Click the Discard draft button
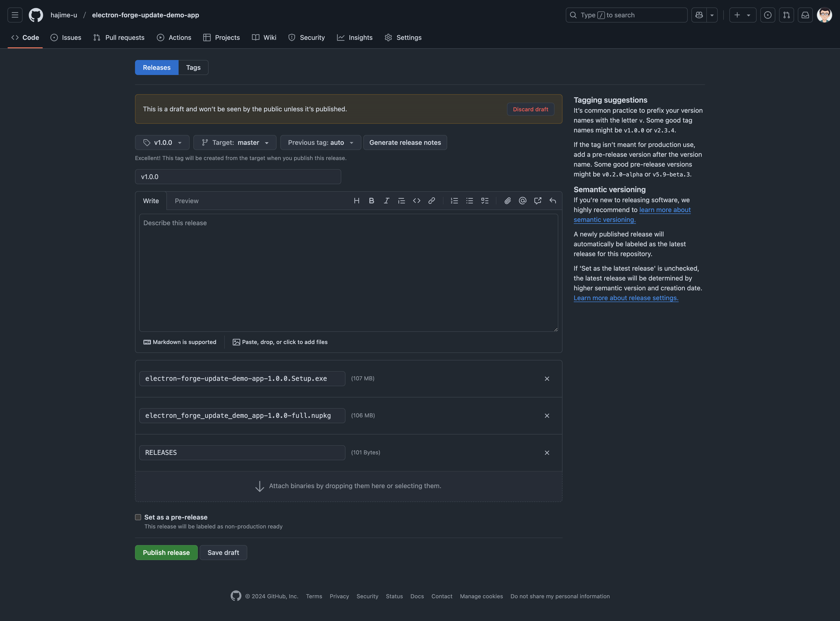This screenshot has width=840, height=621. (x=531, y=109)
